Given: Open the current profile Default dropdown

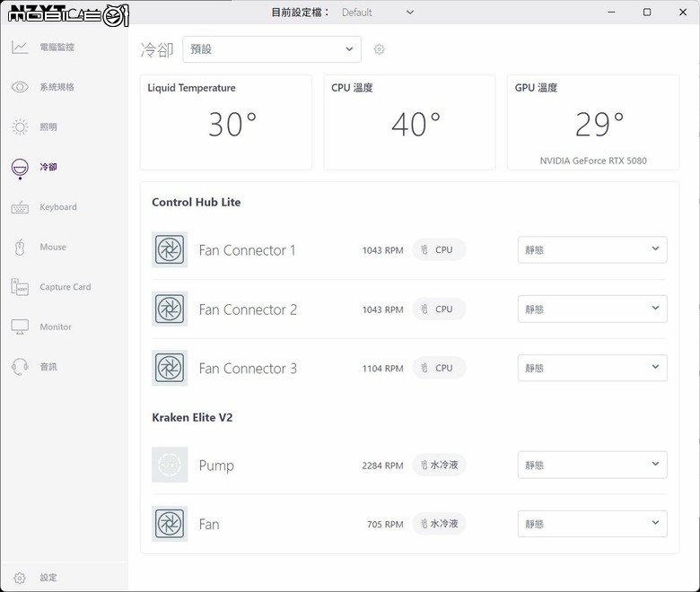Looking at the screenshot, I should [x=378, y=13].
